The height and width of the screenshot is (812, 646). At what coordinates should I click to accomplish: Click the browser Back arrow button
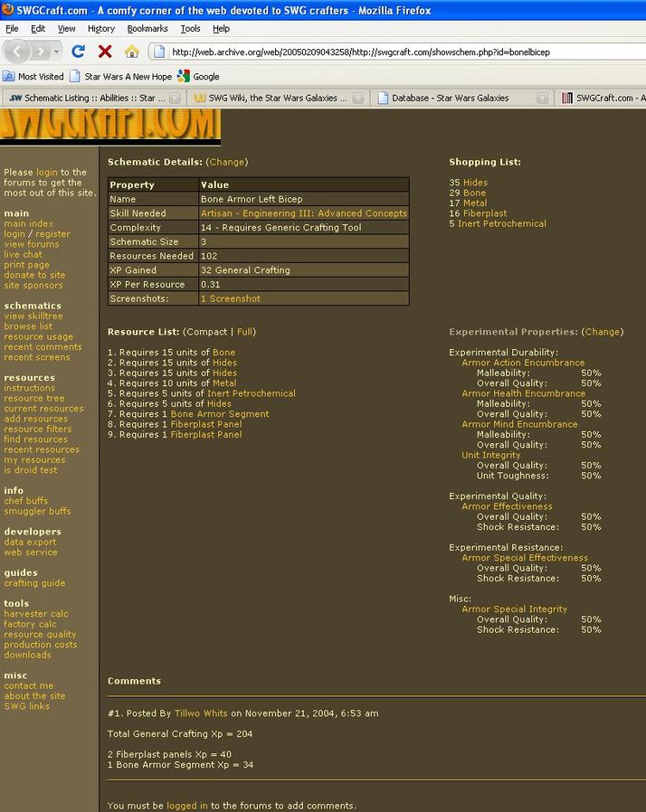pyautogui.click(x=19, y=52)
